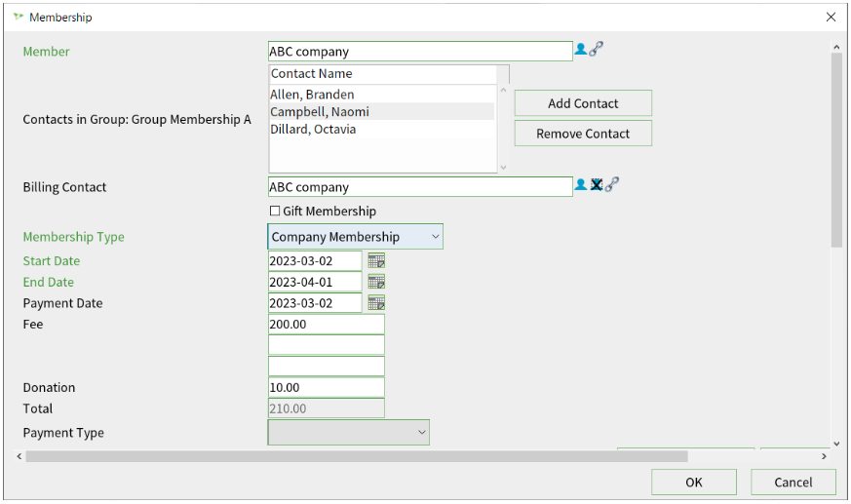Confirm the membership with OK
This screenshot has height=504, width=851.
[694, 483]
